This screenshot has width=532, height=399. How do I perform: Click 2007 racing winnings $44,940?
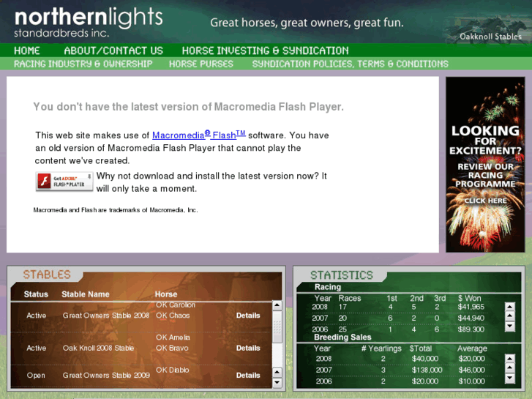471,318
